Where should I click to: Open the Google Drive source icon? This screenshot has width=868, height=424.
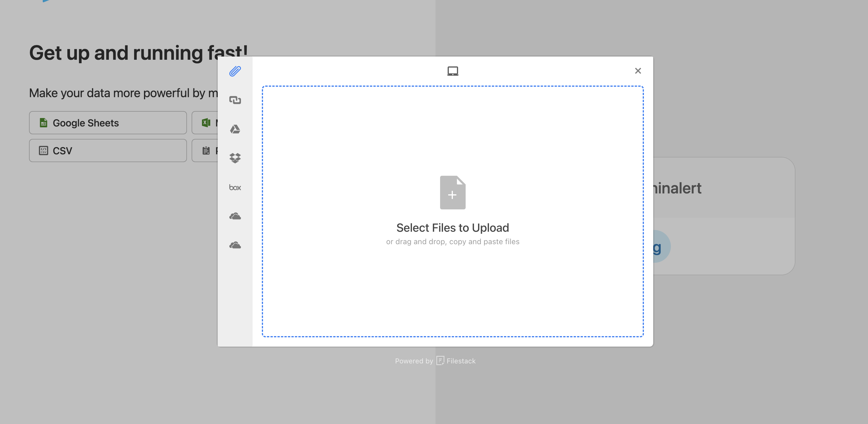(x=235, y=129)
